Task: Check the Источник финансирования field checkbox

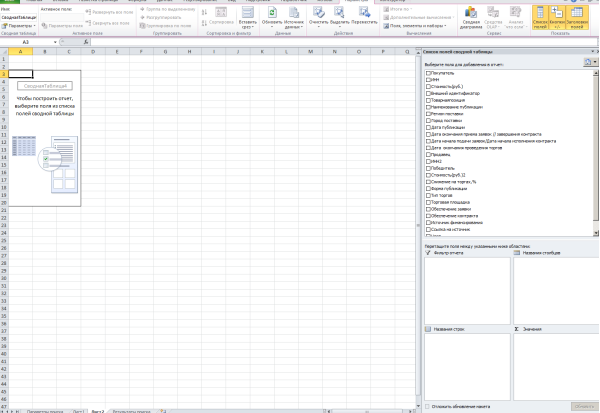Action: coord(428,222)
